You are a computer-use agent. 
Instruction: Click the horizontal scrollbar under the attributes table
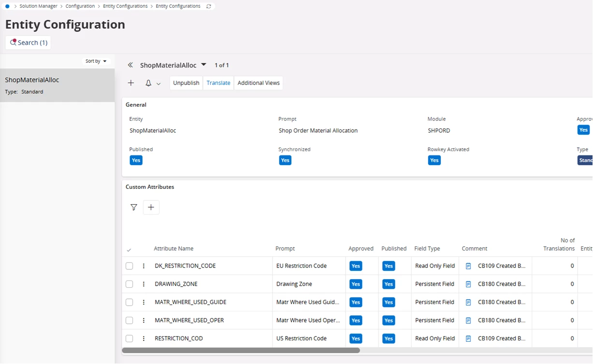[241, 350]
